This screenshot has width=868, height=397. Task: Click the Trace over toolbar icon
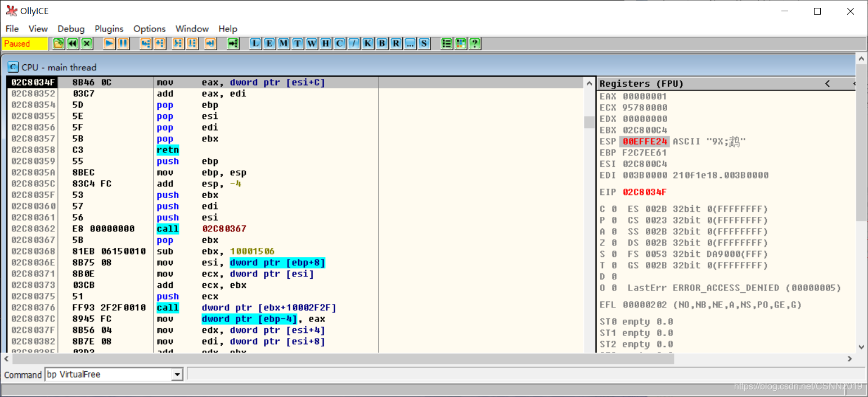[x=192, y=43]
